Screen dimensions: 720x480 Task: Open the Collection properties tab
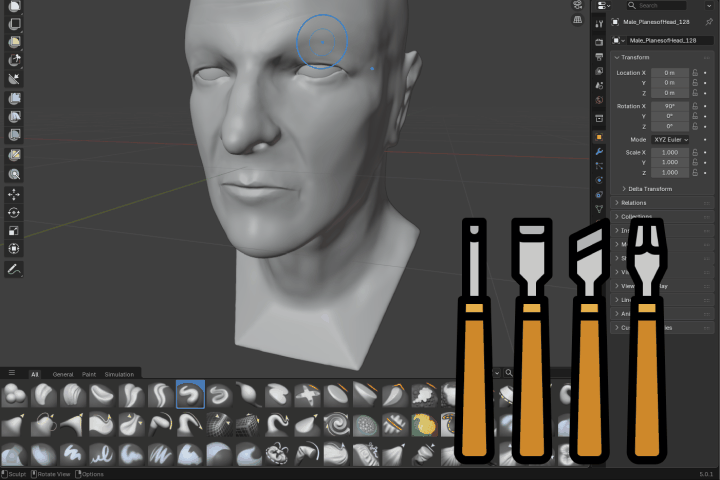pos(599,119)
